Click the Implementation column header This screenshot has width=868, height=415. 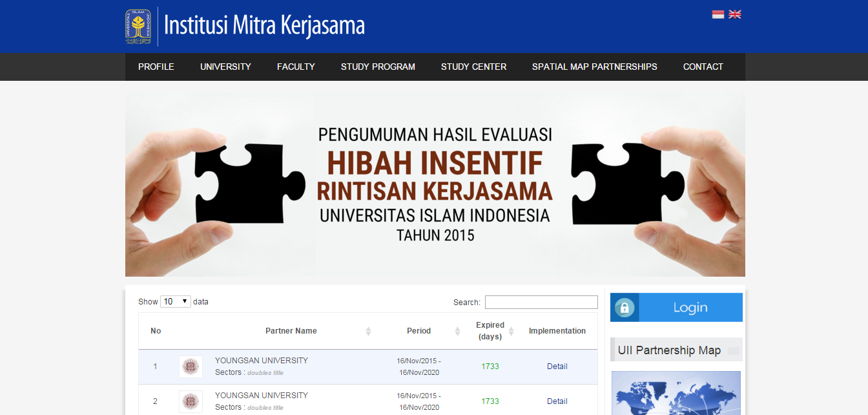tap(557, 331)
